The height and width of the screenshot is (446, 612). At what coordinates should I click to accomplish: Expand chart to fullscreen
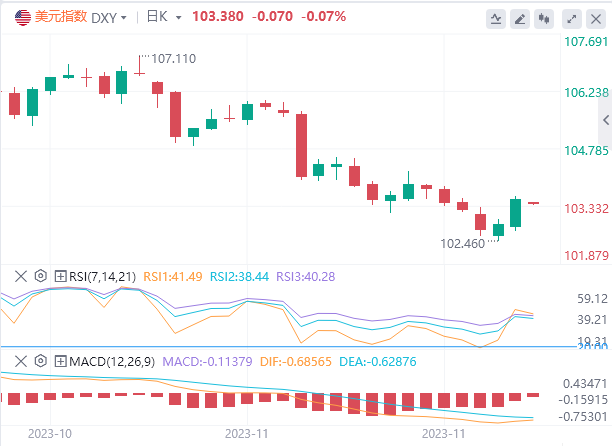572,19
